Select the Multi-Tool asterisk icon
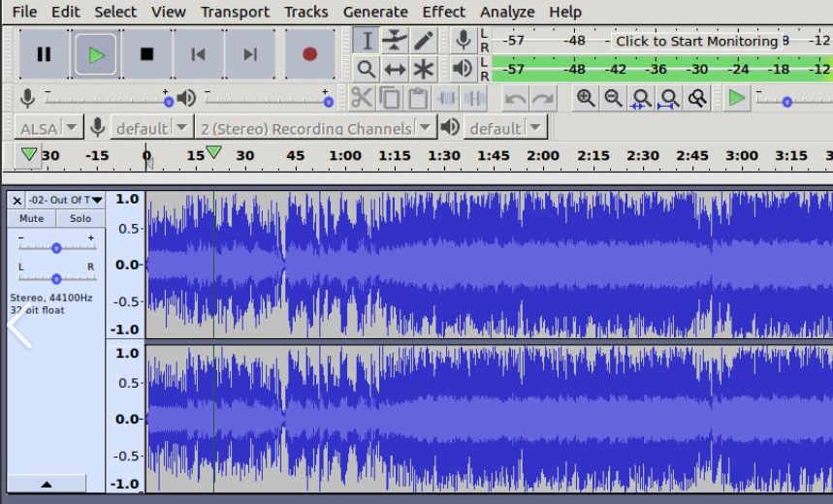This screenshot has width=833, height=504. (423, 69)
